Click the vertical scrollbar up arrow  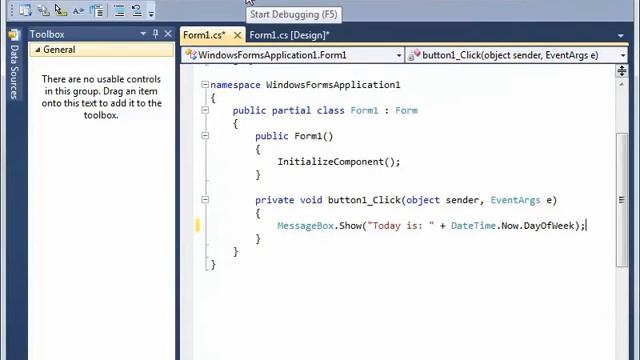click(x=621, y=84)
